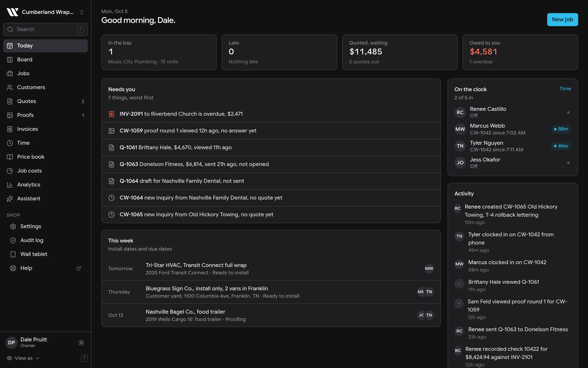
Task: Open CW-1059 proof round item
Action: [x=271, y=131]
